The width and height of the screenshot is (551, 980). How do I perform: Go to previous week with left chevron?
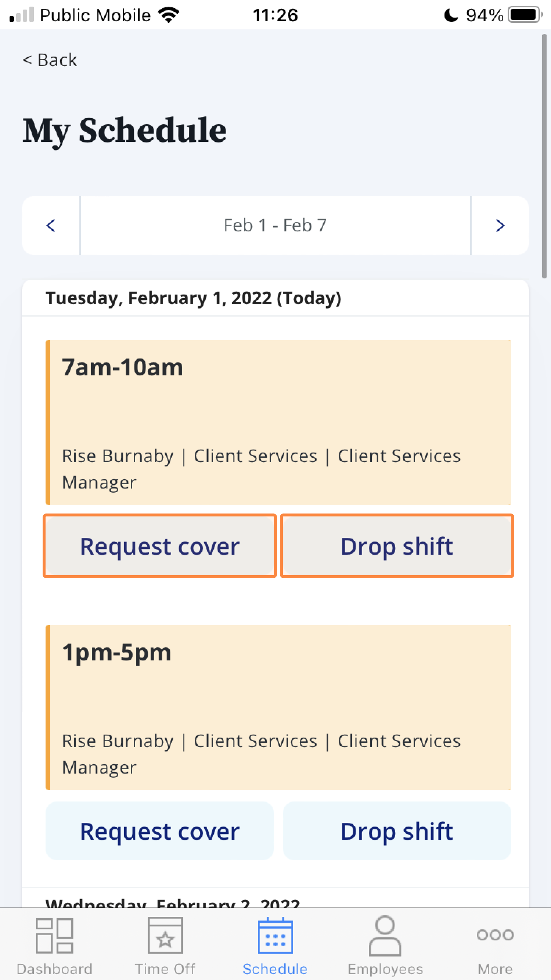point(51,226)
